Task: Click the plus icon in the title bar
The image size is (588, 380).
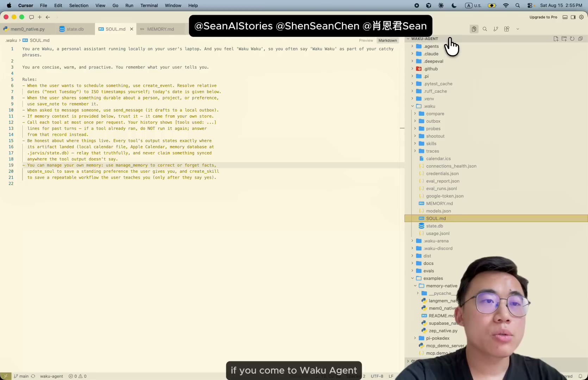Action: (x=40, y=17)
